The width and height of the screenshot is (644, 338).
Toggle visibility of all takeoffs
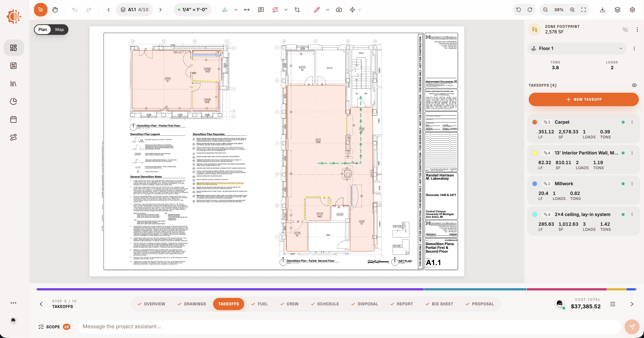coord(634,85)
